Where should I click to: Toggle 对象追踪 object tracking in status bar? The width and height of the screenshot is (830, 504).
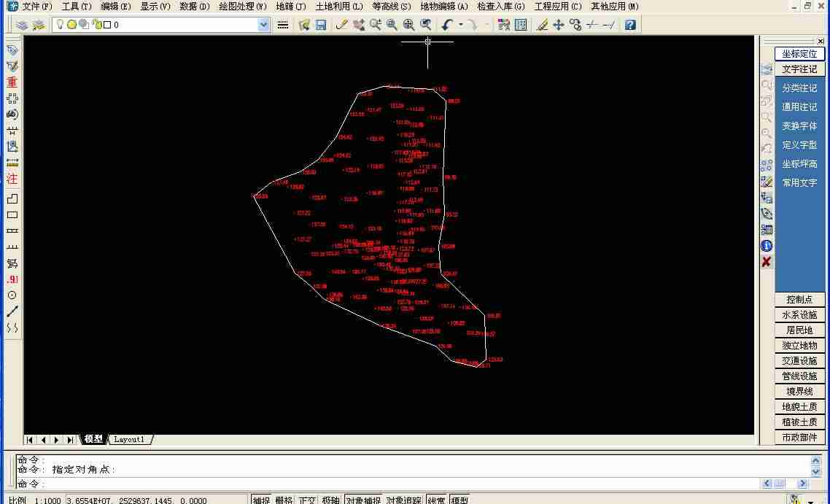(404, 499)
